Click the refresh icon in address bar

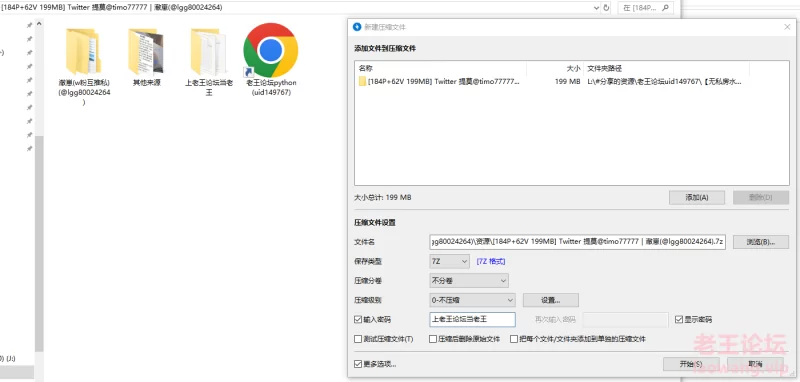tap(606, 8)
